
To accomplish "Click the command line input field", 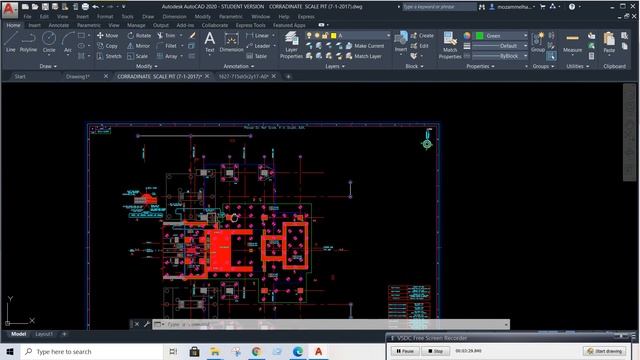I will point(331,324).
